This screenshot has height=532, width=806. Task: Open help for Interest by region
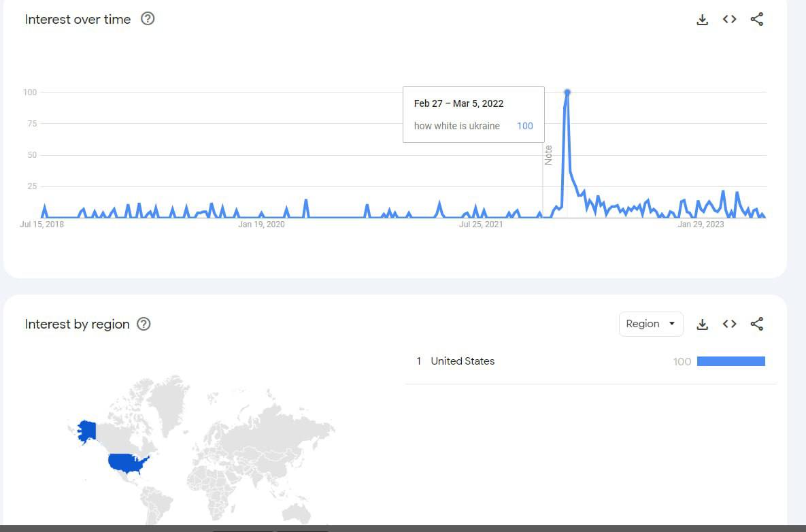[x=144, y=324]
